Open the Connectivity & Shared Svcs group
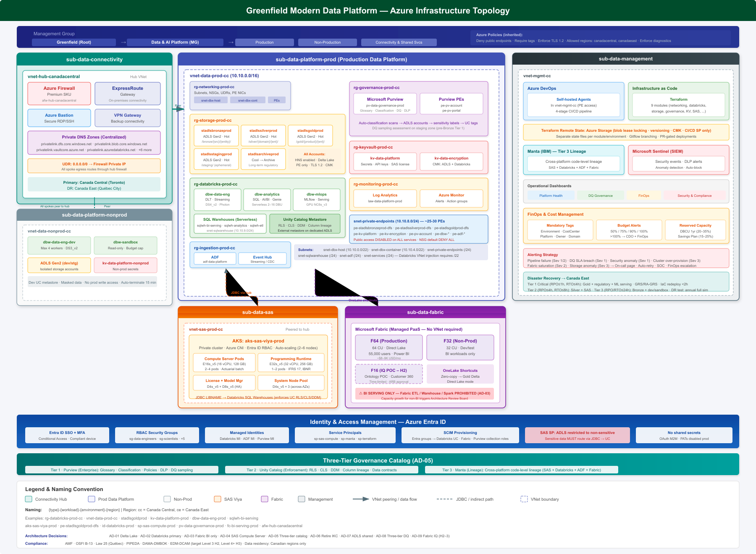 399,42
